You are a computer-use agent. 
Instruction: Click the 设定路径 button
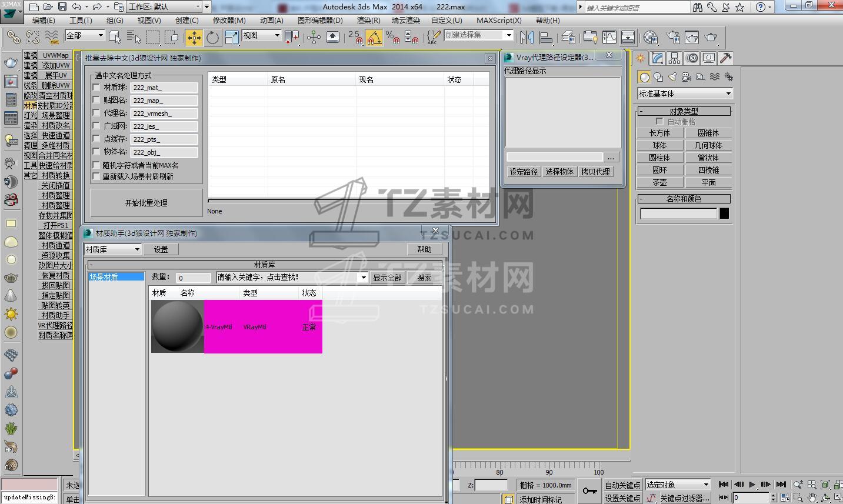(x=524, y=172)
